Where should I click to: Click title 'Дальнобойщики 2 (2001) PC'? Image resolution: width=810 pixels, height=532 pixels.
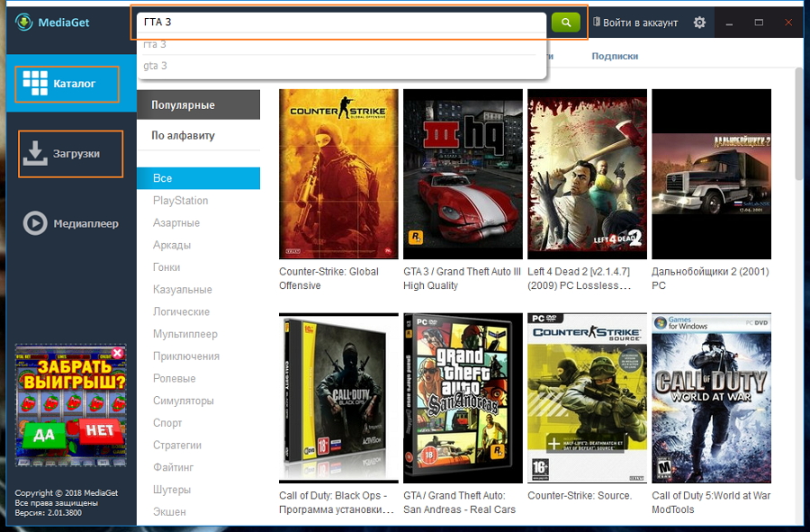pyautogui.click(x=710, y=278)
